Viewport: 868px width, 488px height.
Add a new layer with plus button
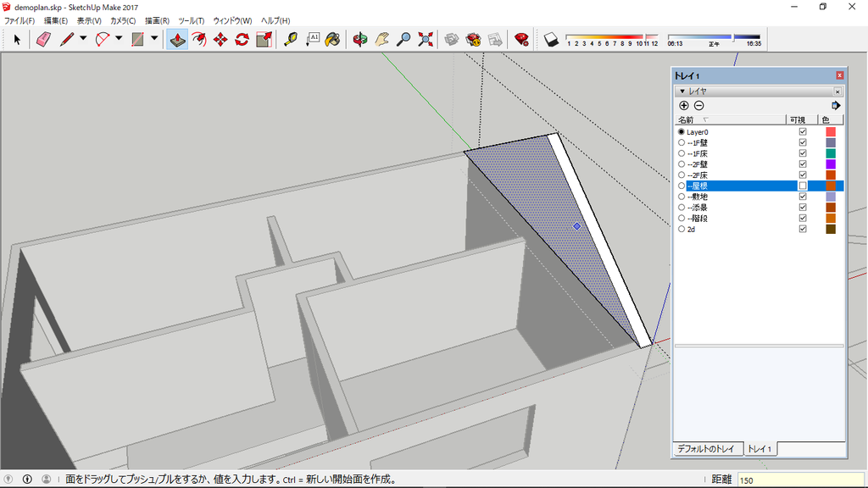[x=684, y=106]
